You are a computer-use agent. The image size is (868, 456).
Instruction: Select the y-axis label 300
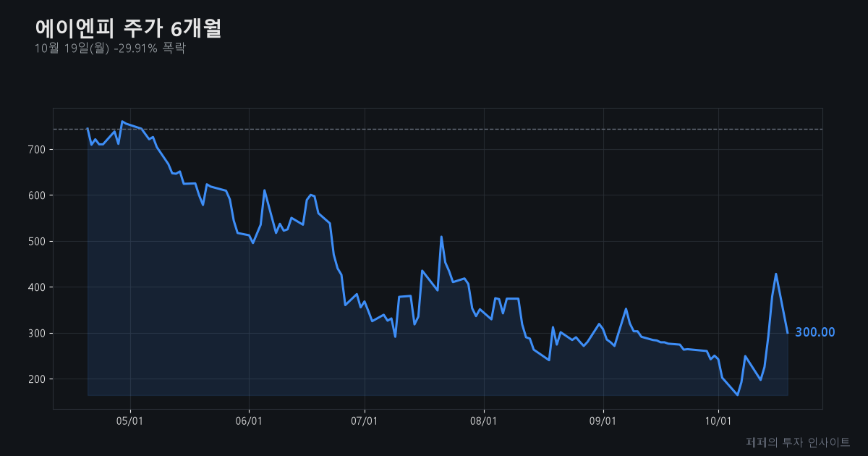38,334
